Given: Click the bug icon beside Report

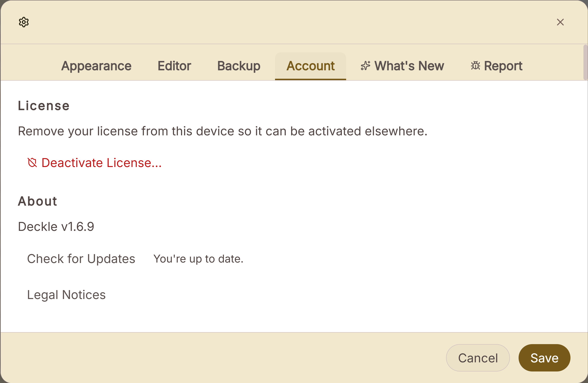Looking at the screenshot, I should [475, 66].
